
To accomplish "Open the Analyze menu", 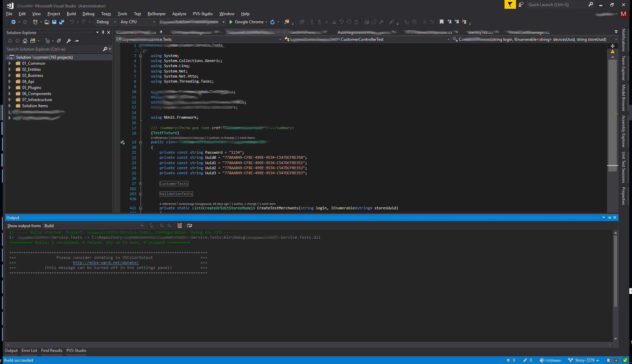I will click(179, 14).
